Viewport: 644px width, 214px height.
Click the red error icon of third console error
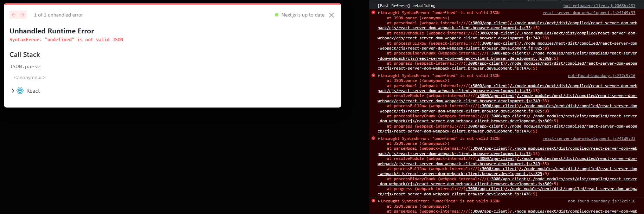pyautogui.click(x=373, y=138)
